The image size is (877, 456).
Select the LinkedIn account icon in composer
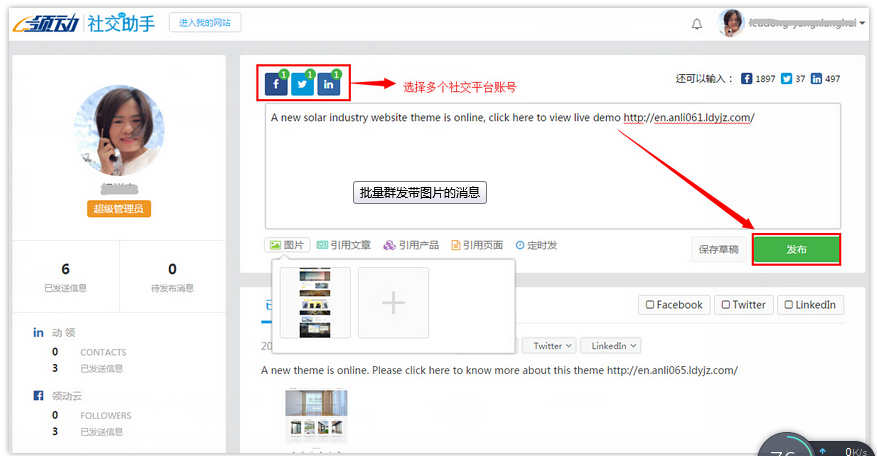point(329,84)
